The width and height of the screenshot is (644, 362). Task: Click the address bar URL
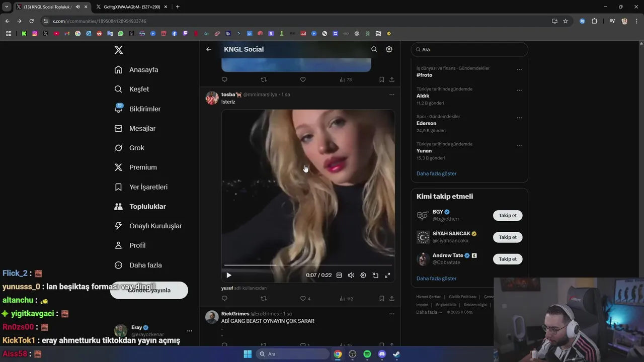tap(99, 21)
